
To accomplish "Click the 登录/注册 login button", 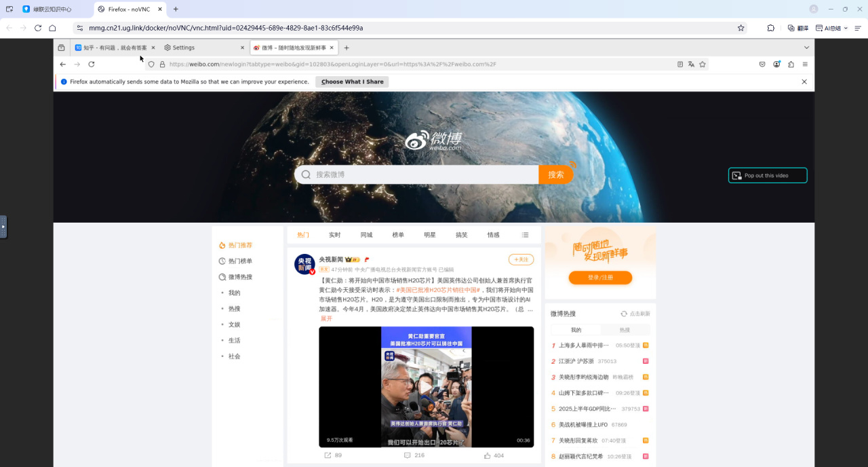I will tap(600, 278).
